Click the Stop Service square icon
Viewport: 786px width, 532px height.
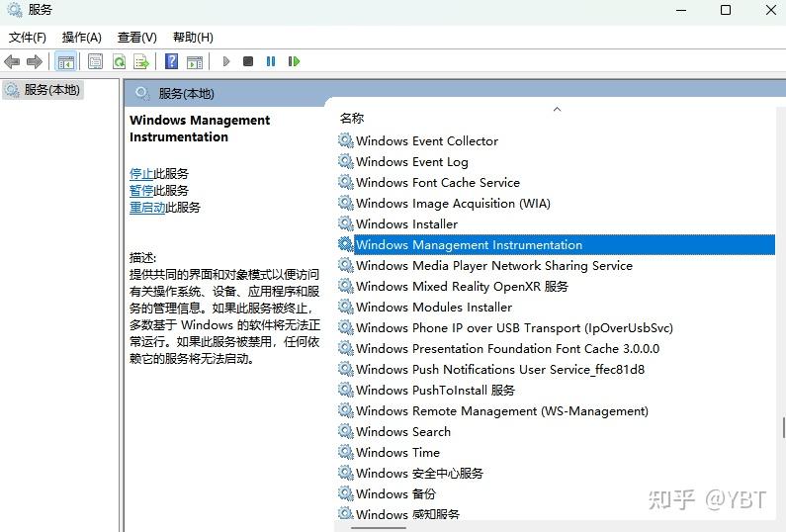[x=248, y=61]
